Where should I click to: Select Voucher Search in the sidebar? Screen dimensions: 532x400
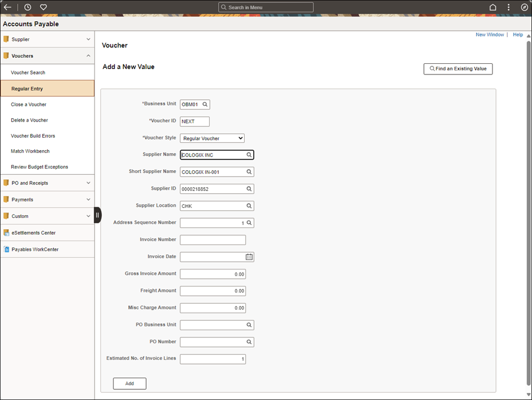(x=28, y=73)
